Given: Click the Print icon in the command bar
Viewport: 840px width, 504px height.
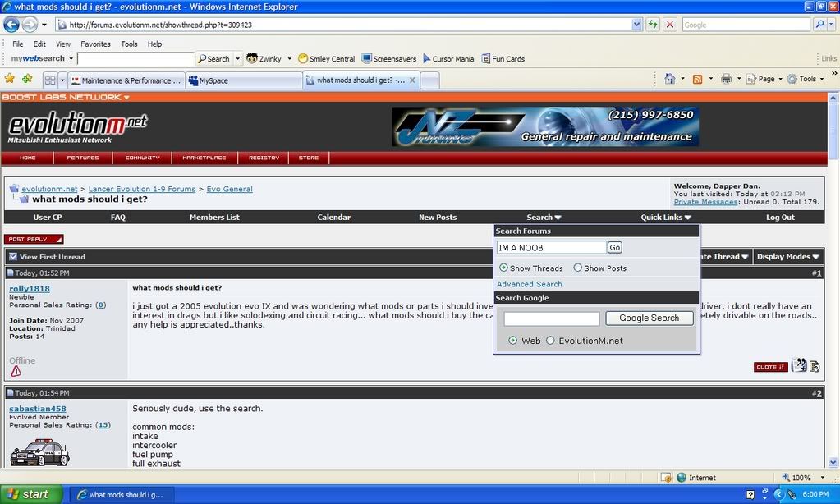Looking at the screenshot, I should click(x=726, y=79).
